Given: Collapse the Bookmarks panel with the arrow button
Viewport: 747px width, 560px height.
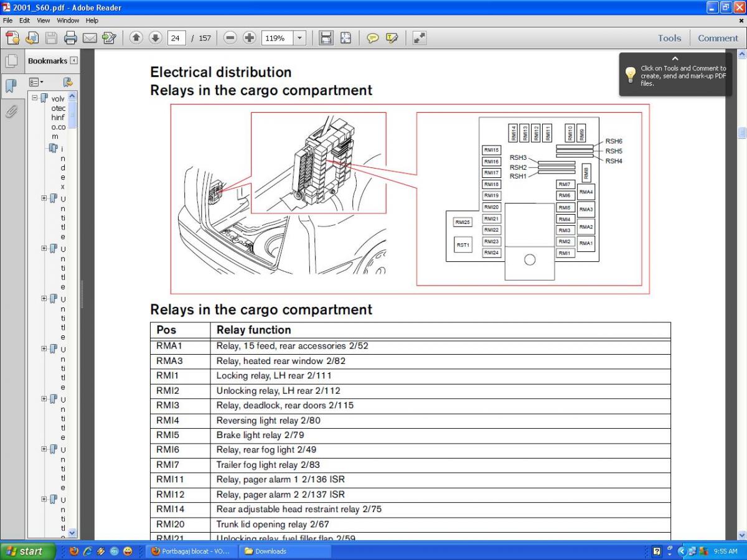Looking at the screenshot, I should [74, 61].
